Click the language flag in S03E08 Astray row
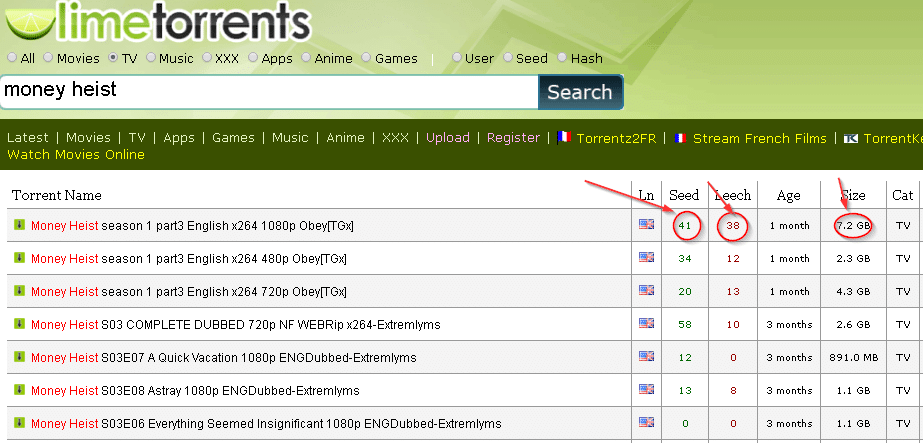 [646, 389]
